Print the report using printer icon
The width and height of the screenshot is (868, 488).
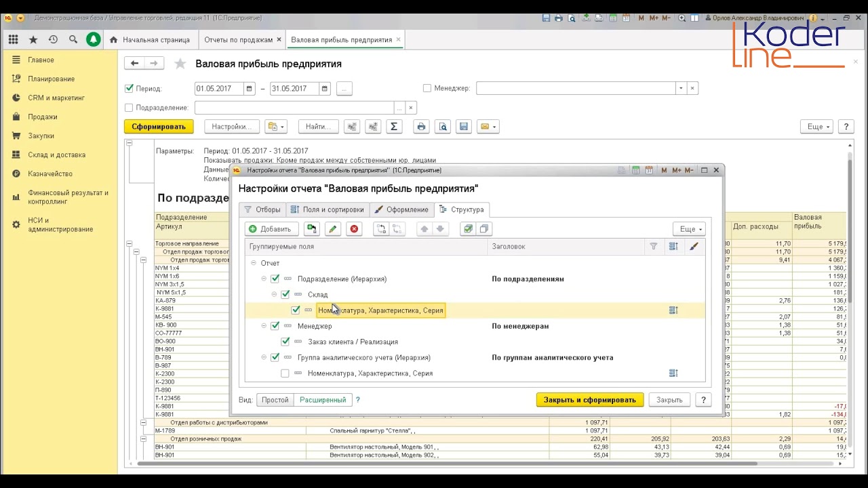click(421, 127)
